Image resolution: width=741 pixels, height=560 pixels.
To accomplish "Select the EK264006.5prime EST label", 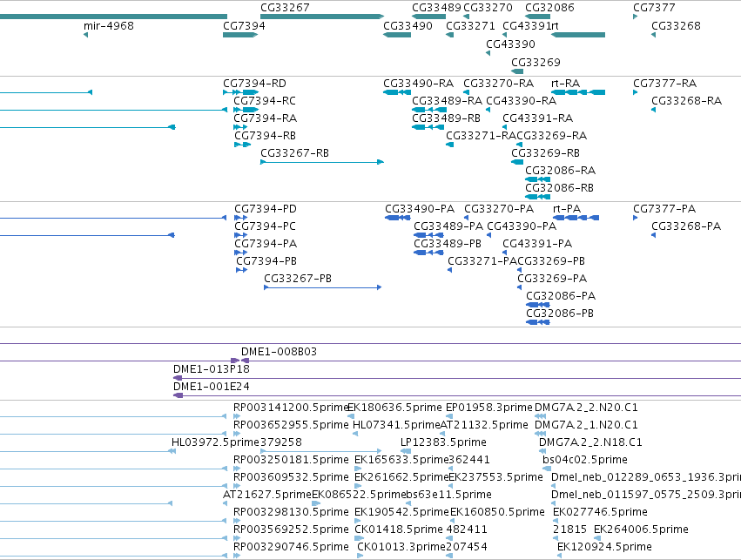I will click(641, 530).
